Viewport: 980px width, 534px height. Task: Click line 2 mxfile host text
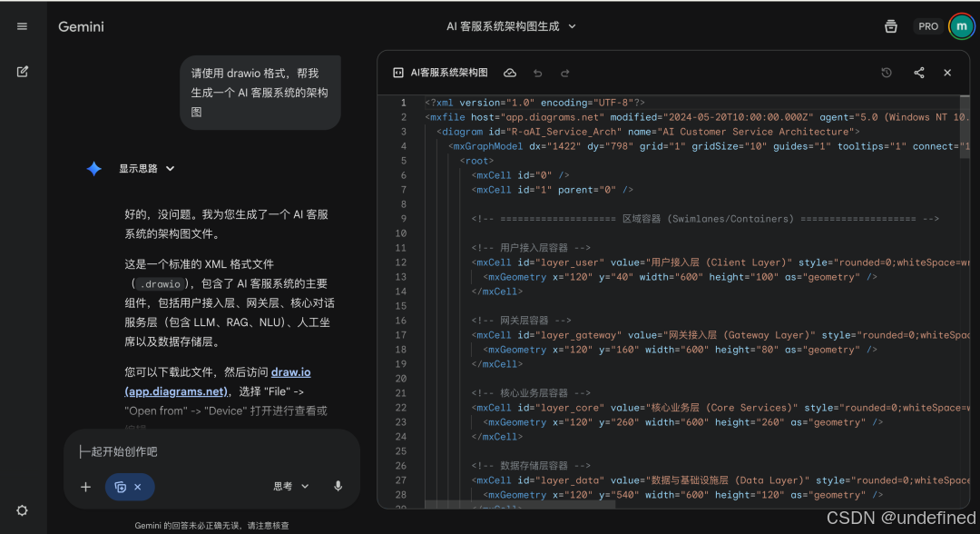(695, 117)
